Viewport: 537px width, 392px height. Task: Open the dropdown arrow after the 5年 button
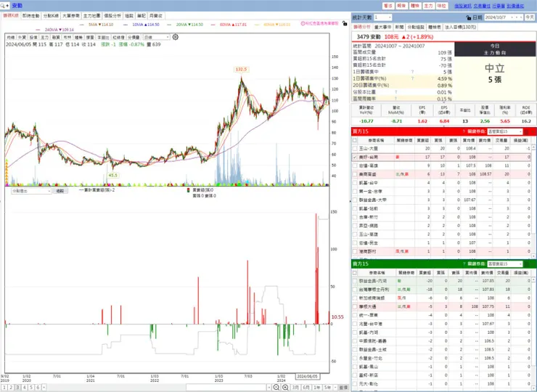click(335, 387)
